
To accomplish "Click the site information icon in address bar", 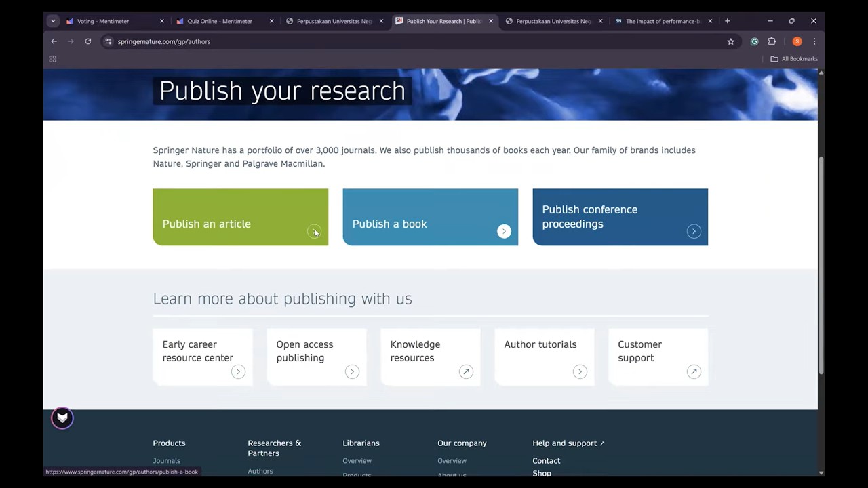I will [x=108, y=41].
